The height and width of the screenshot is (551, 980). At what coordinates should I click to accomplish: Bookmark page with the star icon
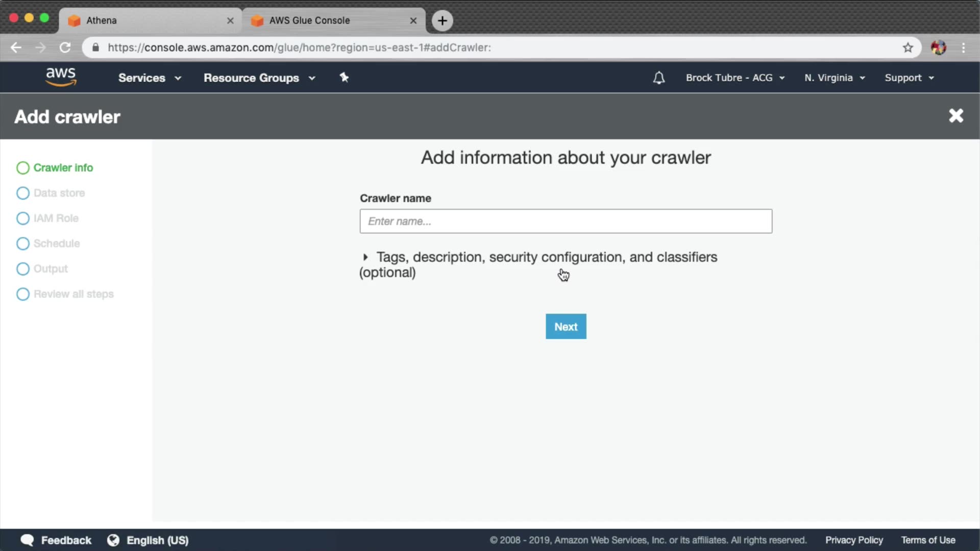908,47
